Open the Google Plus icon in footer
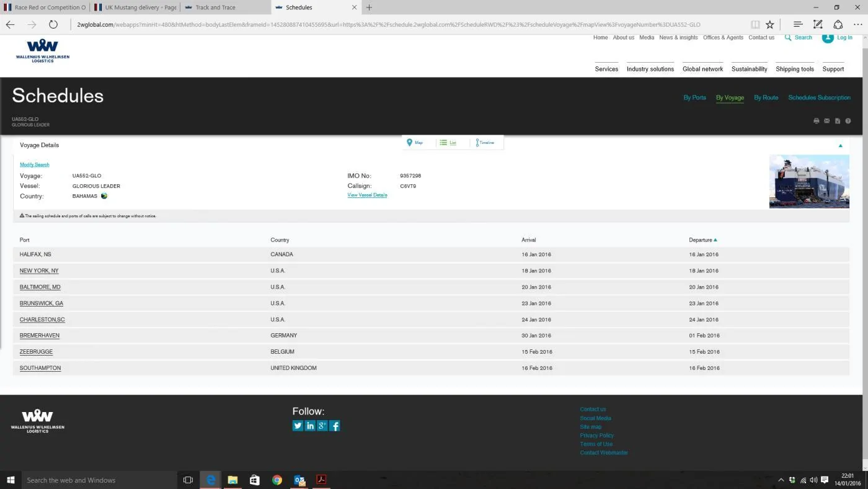The width and height of the screenshot is (868, 489). tap(322, 426)
